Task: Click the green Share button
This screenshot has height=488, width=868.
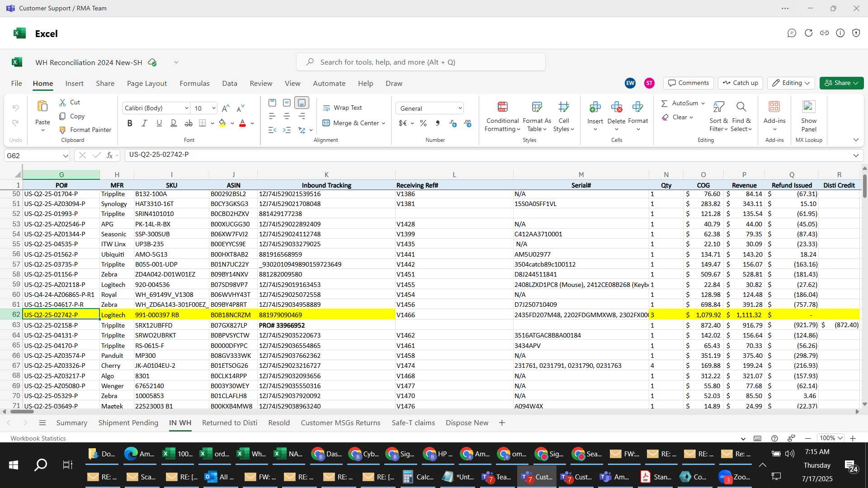Action: 841,83
